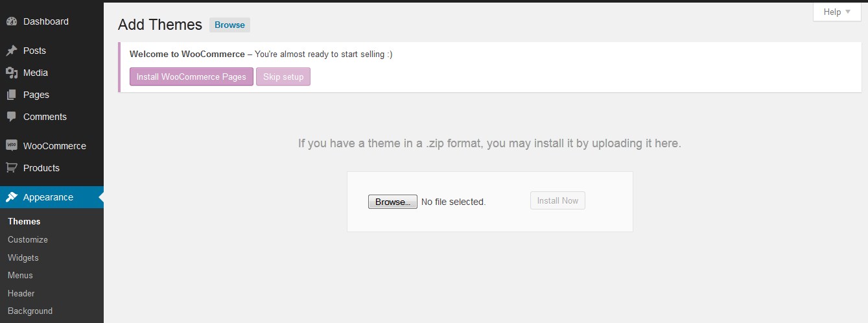Click the Appearance paintbrush icon
The image size is (868, 323).
12,197
